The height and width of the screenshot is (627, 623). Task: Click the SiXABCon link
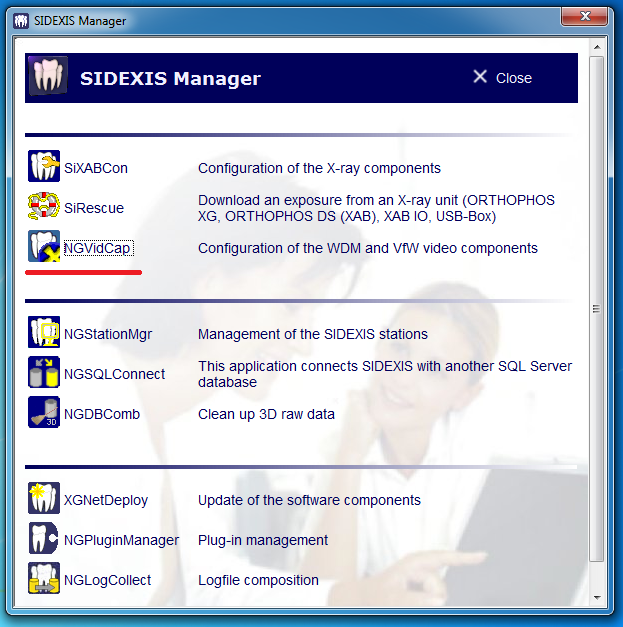pyautogui.click(x=96, y=168)
